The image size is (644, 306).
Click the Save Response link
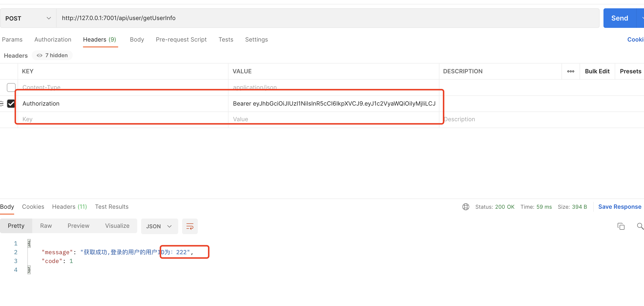[x=620, y=207]
